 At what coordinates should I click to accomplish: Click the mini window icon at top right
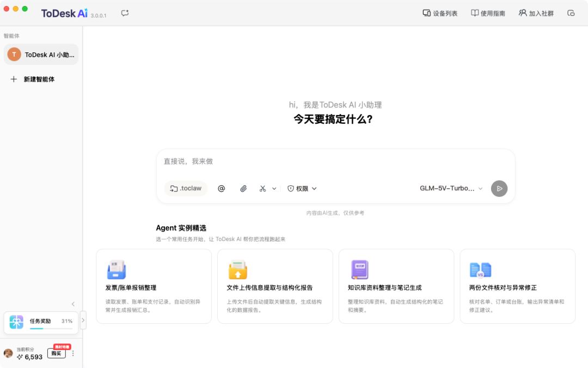click(571, 13)
